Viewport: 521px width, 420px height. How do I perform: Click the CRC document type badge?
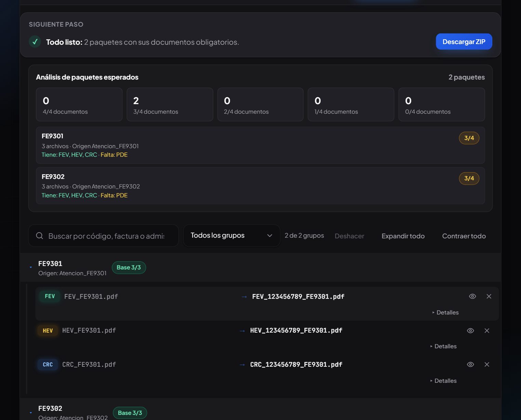[48, 364]
